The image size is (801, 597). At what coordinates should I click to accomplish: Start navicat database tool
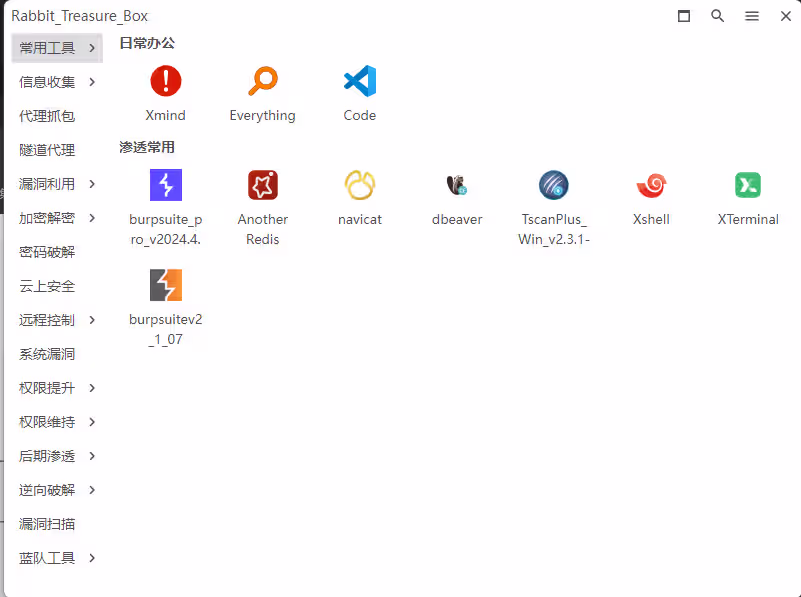[359, 185]
